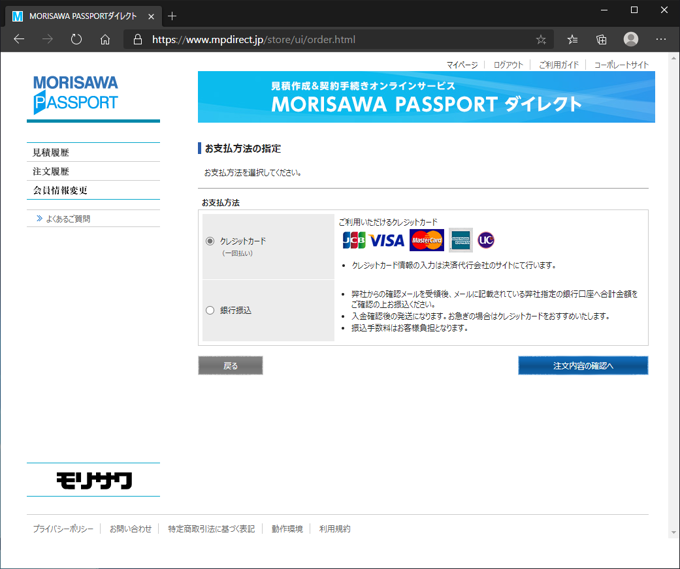Go back using the browser back arrow

19,39
